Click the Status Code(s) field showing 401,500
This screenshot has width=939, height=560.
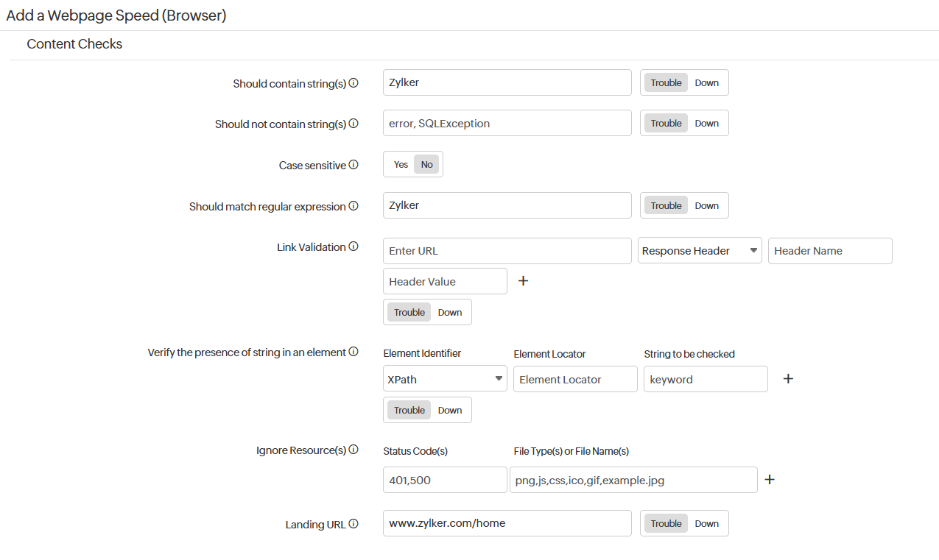point(445,479)
